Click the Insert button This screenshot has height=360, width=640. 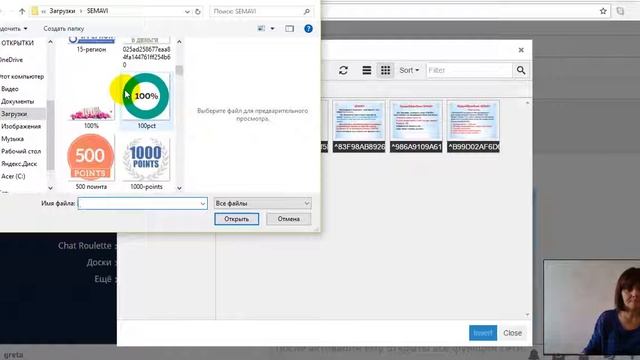483,333
